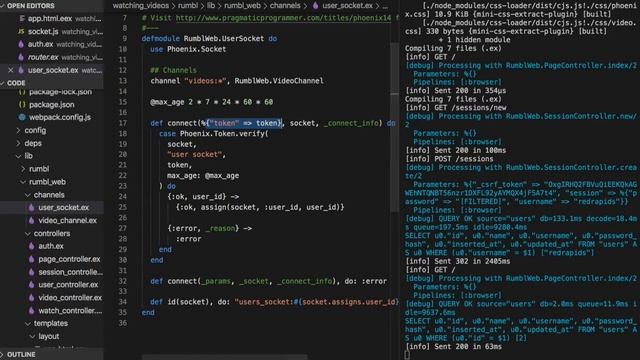Click the editor horizontal scrollbar

tap(224, 357)
